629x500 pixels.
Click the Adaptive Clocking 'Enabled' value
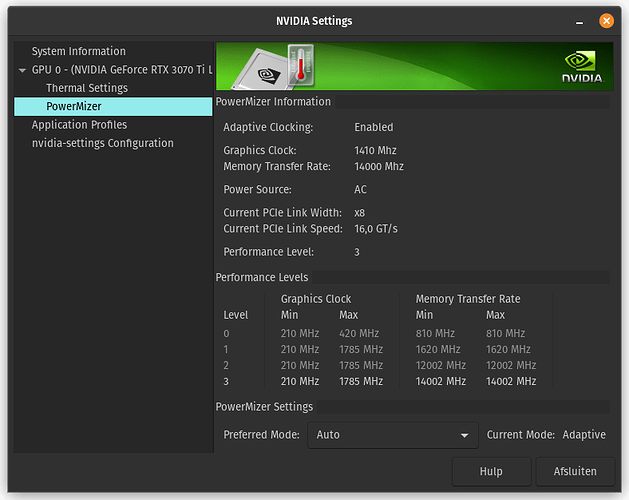click(x=374, y=127)
